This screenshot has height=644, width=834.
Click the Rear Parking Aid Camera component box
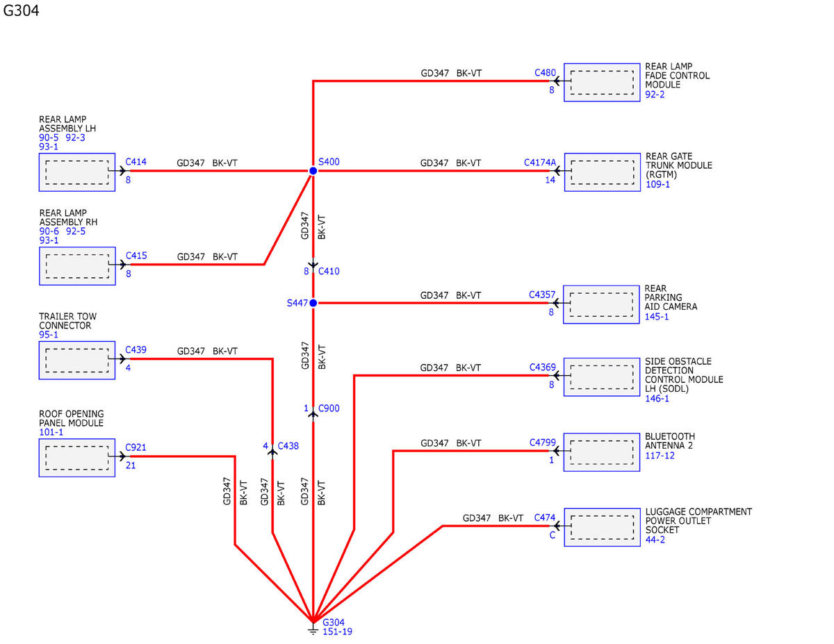point(602,304)
